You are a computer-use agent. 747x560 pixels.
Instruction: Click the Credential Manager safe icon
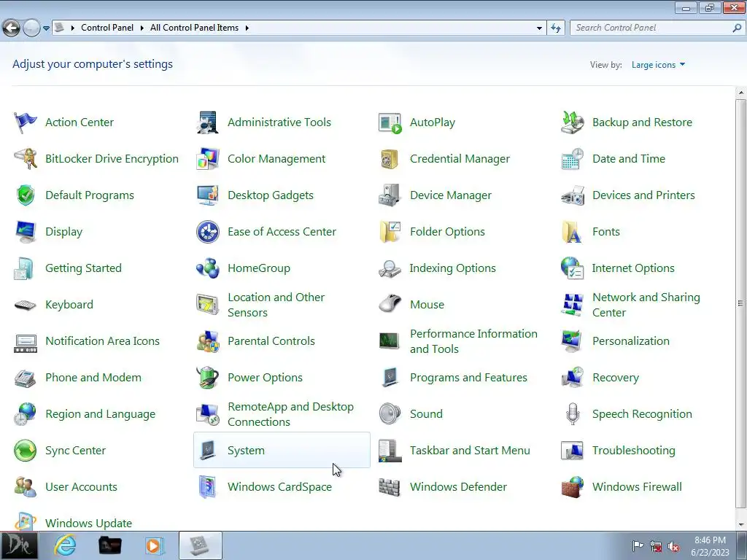pyautogui.click(x=390, y=159)
